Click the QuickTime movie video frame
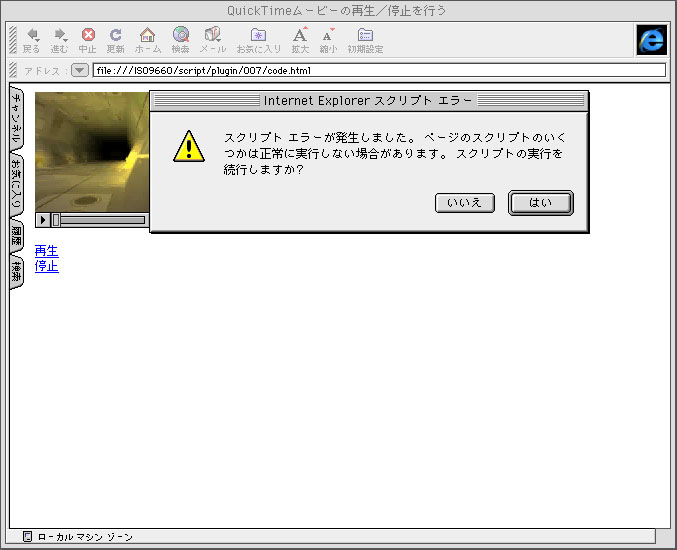The width and height of the screenshot is (677, 550). (92, 152)
